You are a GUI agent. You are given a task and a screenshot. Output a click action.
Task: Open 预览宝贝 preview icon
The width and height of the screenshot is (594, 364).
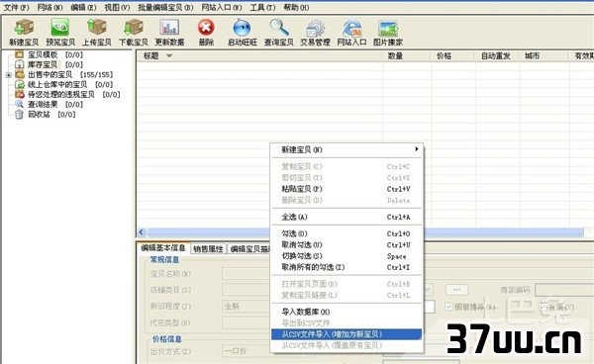(60, 28)
